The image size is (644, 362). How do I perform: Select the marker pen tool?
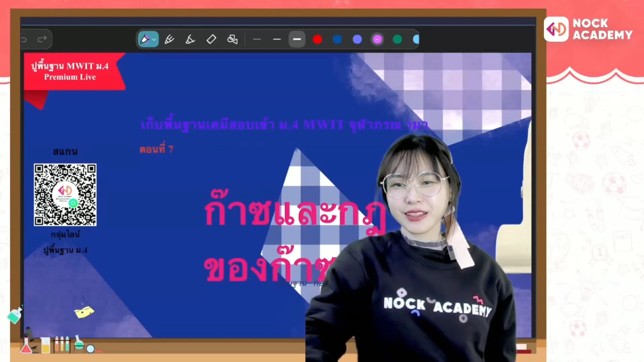pyautogui.click(x=169, y=39)
